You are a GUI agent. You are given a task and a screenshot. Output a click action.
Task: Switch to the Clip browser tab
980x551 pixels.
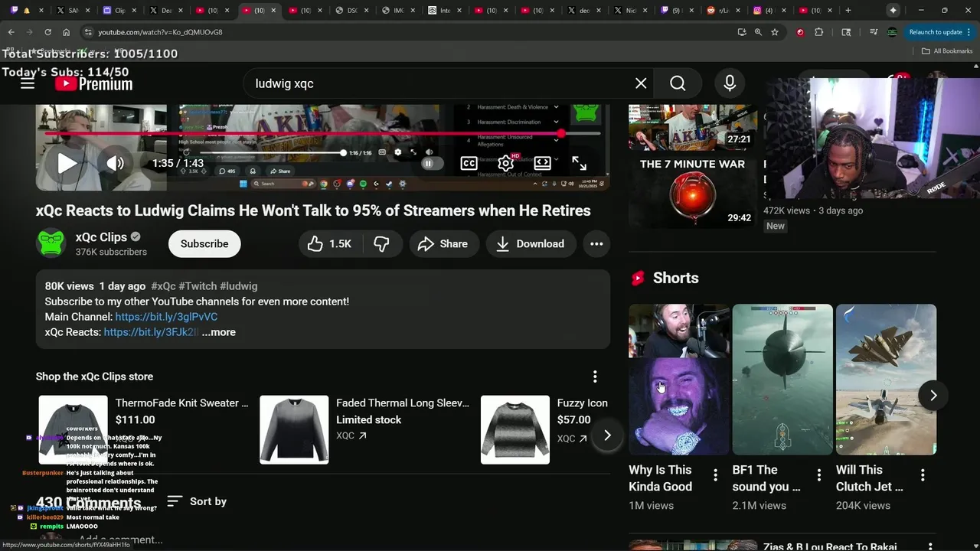click(119, 10)
